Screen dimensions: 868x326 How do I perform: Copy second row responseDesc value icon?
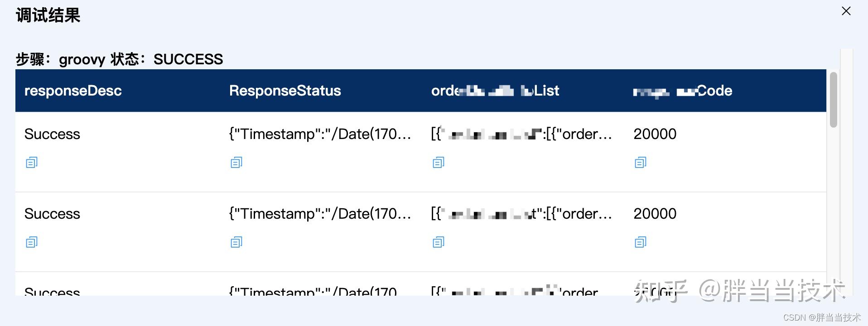pos(32,242)
